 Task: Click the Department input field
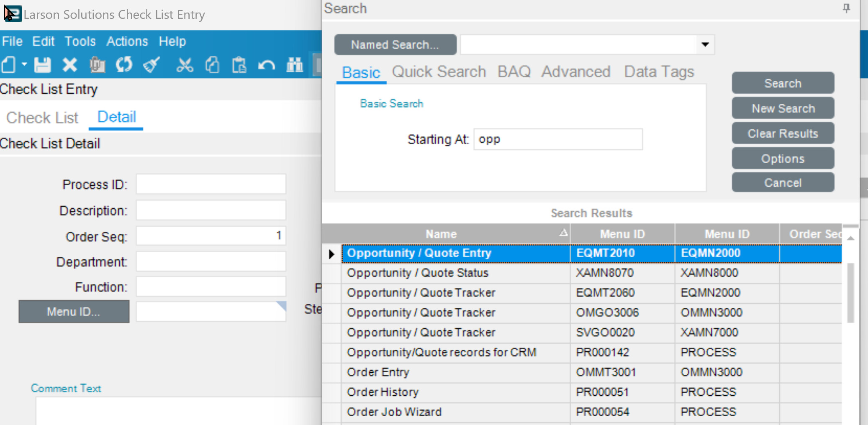pyautogui.click(x=211, y=261)
